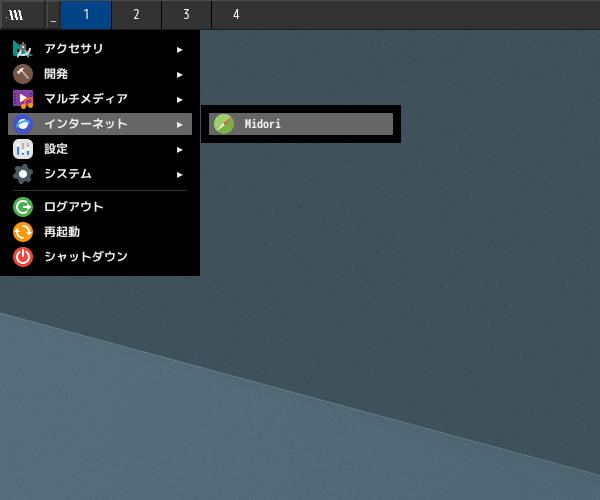Switch to workspace 1
The width and height of the screenshot is (600, 500).
click(x=86, y=15)
